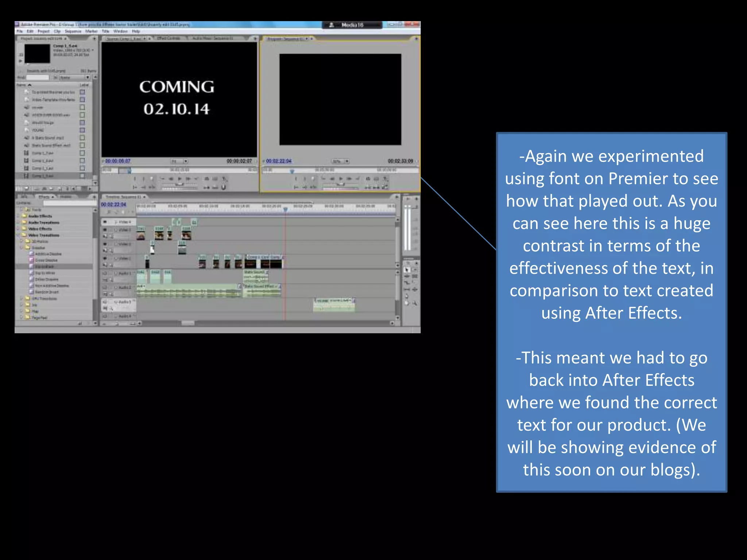Viewport: 747px width, 560px height.
Task: Hide the Video 2 track output
Action: pyautogui.click(x=105, y=244)
